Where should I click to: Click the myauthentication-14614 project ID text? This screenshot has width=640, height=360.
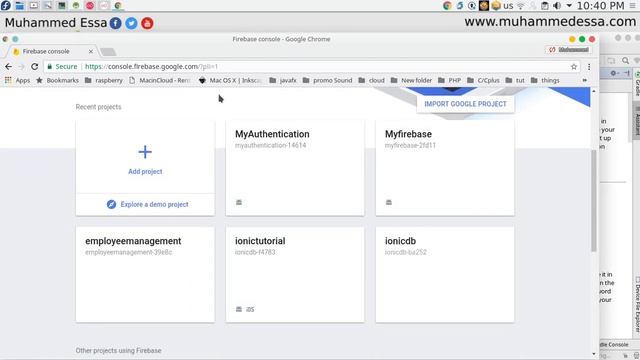[x=270, y=145]
